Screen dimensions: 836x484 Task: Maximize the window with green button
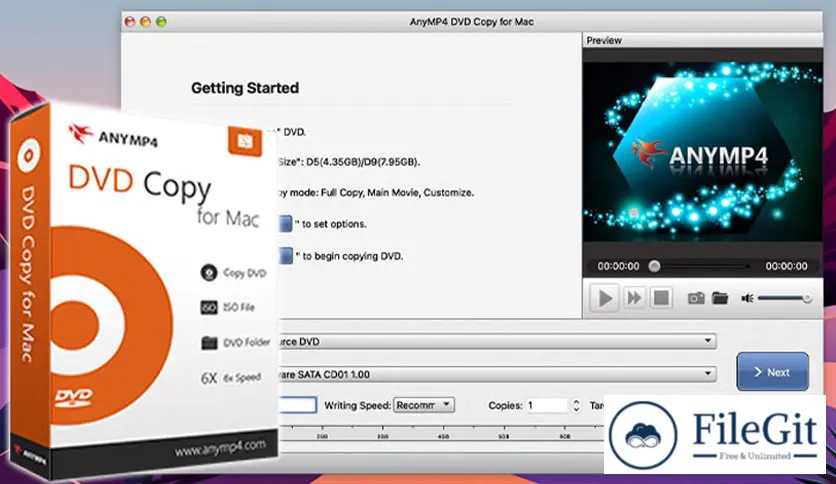click(x=162, y=22)
